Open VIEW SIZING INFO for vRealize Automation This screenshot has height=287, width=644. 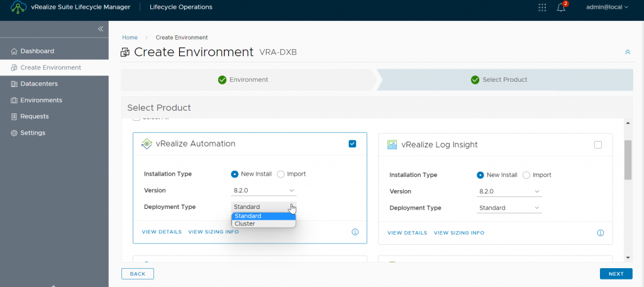[214, 232]
